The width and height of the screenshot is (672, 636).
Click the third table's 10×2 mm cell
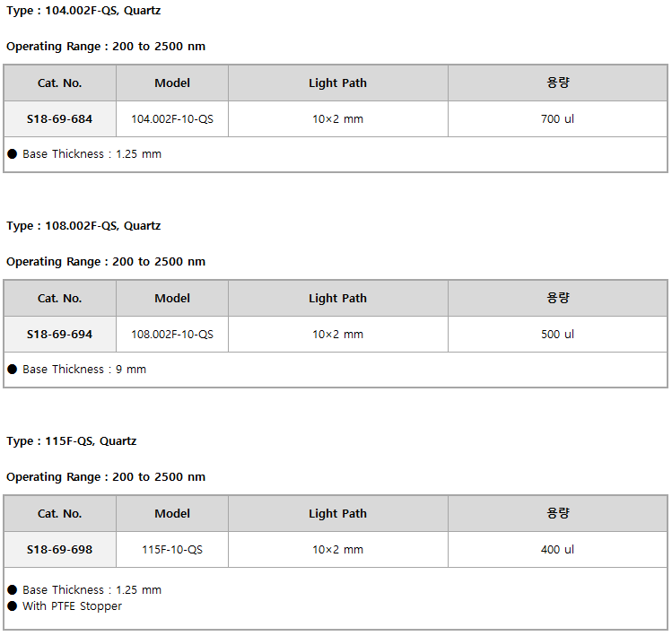tap(337, 549)
